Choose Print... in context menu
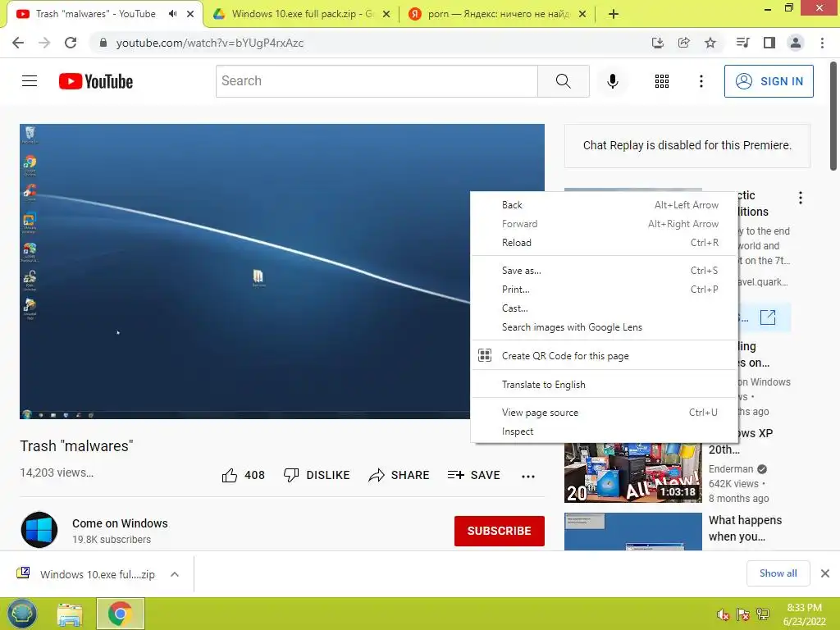This screenshot has height=630, width=840. pos(605,290)
